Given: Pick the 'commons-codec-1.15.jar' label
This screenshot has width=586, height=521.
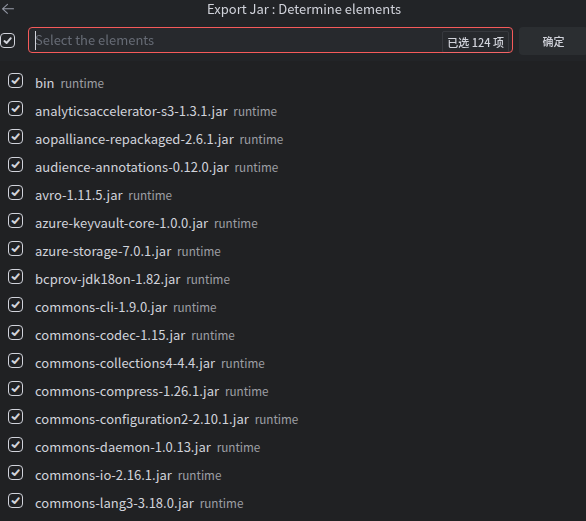Looking at the screenshot, I should point(110,336).
